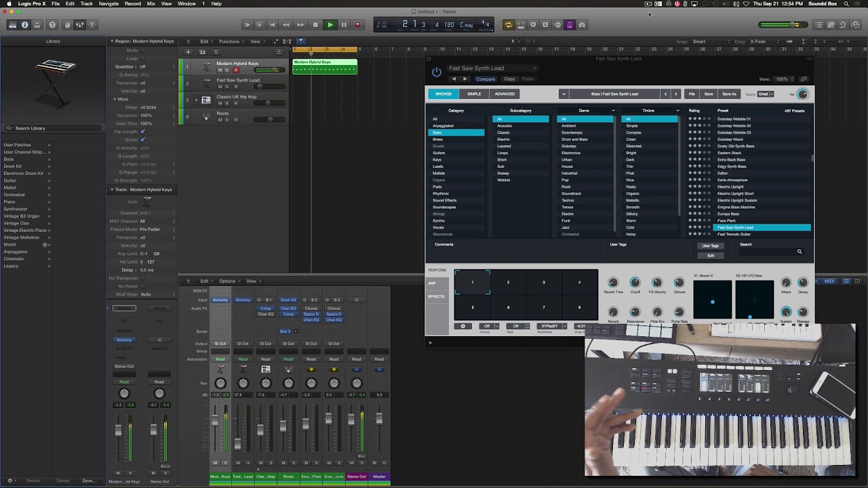Open the Quantize dropdown in inspector
The height and width of the screenshot is (488, 868).
pyautogui.click(x=157, y=66)
